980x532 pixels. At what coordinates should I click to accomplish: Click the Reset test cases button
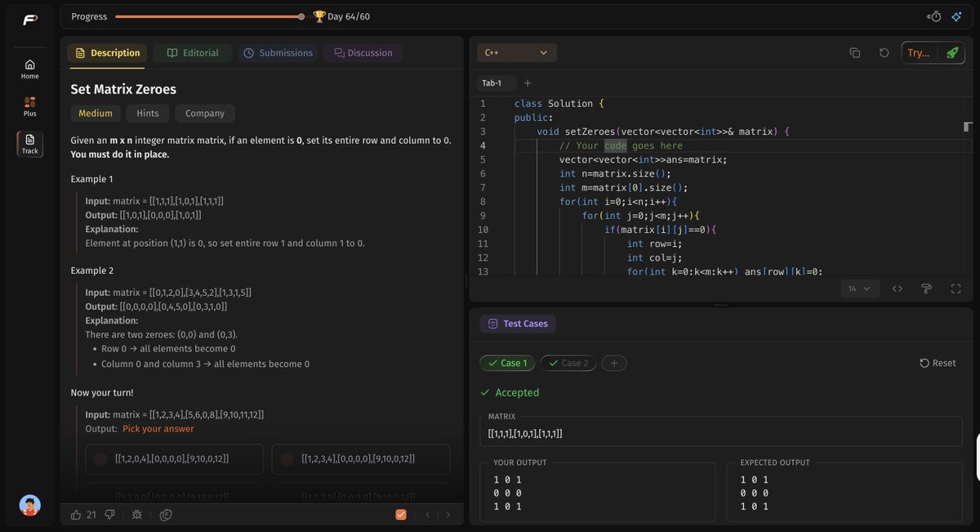(938, 363)
